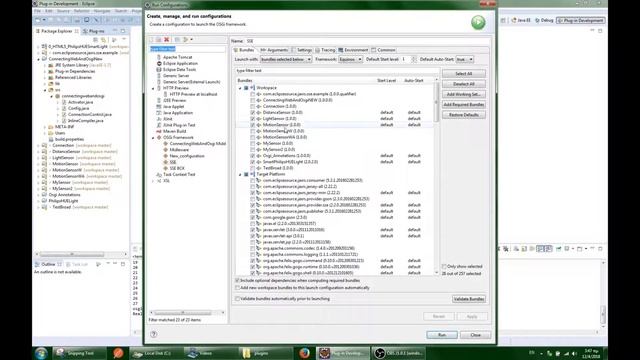The width and height of the screenshot is (640, 360).
Task: Open Framework Equinox dropdown
Action: click(350, 60)
